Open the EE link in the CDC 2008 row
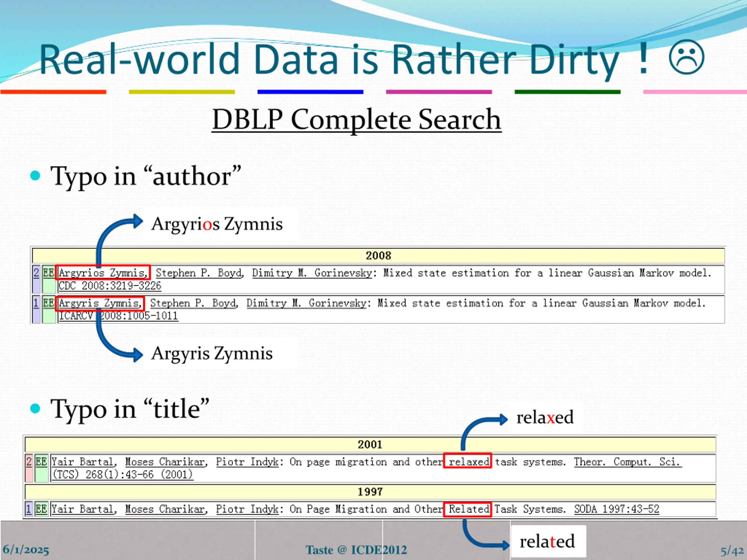747x560 pixels. point(49,273)
